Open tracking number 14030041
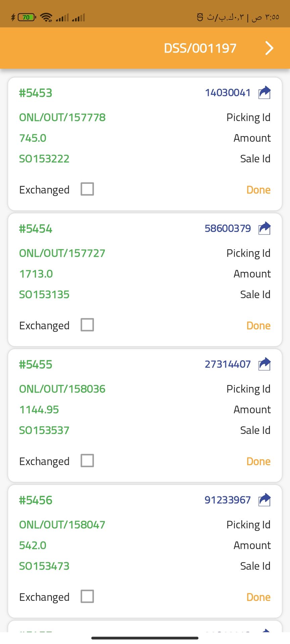The image size is (290, 644). 228,93
